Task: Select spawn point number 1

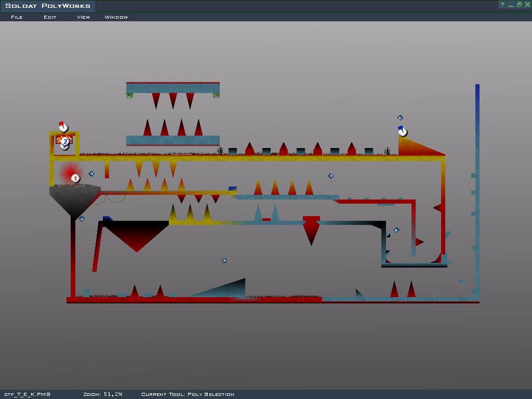Action: pyautogui.click(x=75, y=178)
